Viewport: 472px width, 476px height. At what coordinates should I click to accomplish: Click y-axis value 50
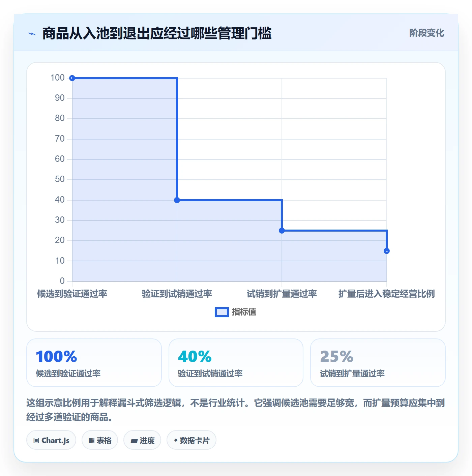pos(60,179)
